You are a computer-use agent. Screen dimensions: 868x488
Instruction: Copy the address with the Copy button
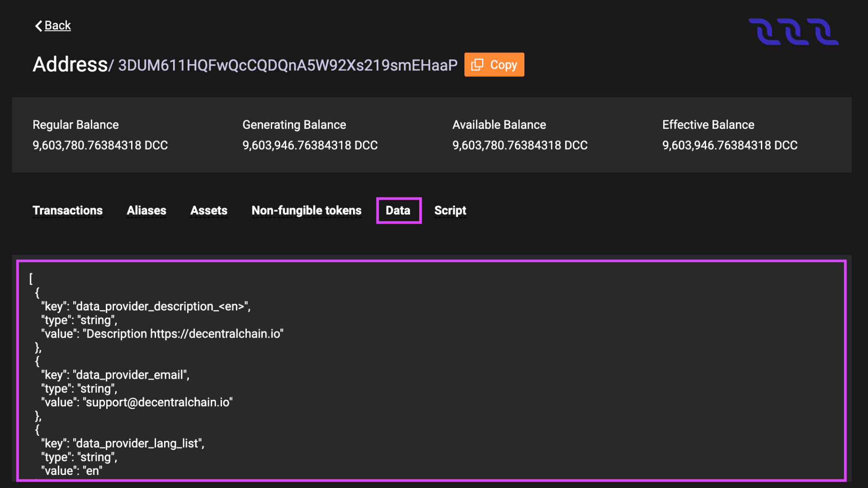point(494,65)
